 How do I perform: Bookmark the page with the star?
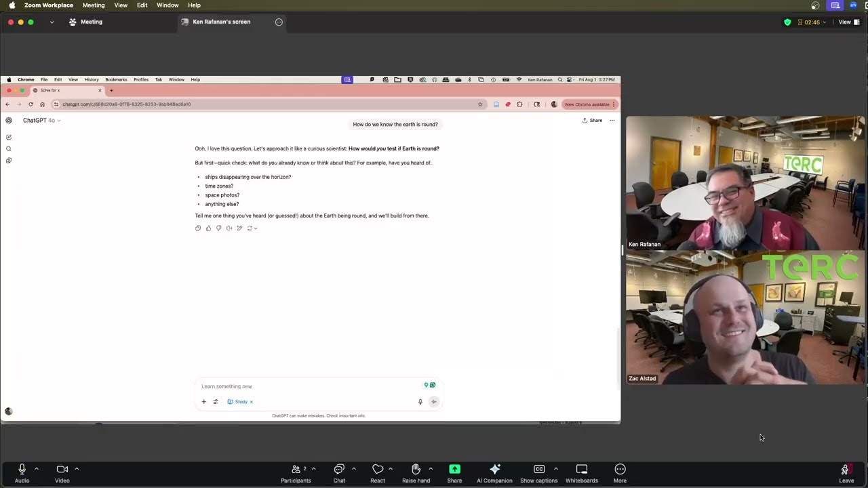[x=480, y=104]
